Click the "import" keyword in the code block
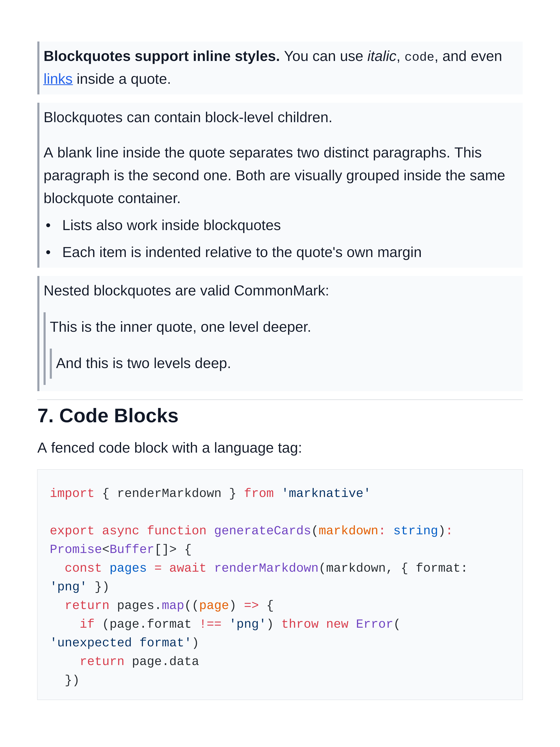The image size is (560, 747). coord(72,493)
